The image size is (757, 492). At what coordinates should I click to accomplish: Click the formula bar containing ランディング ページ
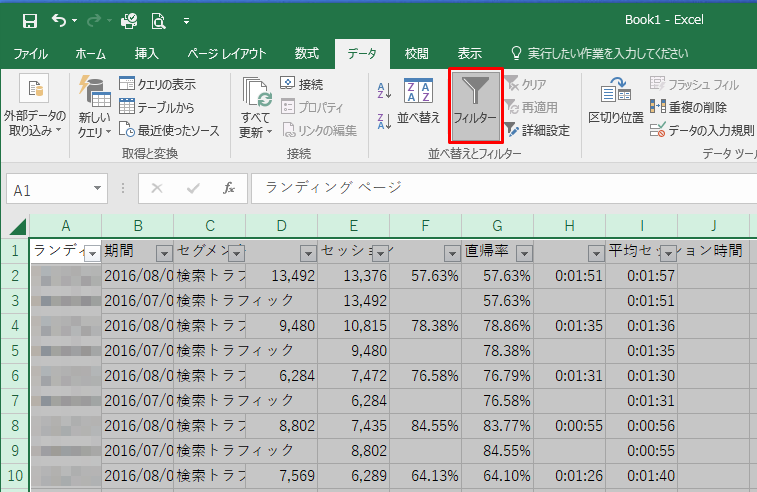(x=504, y=188)
